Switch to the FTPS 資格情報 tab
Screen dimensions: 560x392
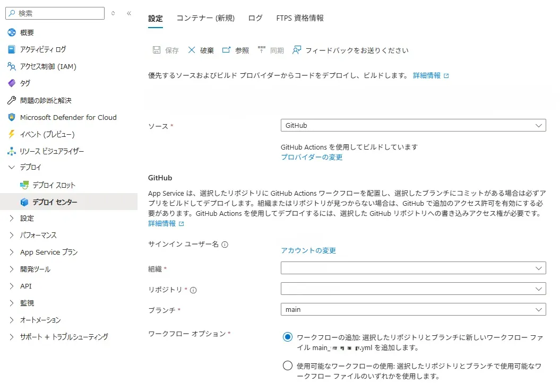(300, 18)
